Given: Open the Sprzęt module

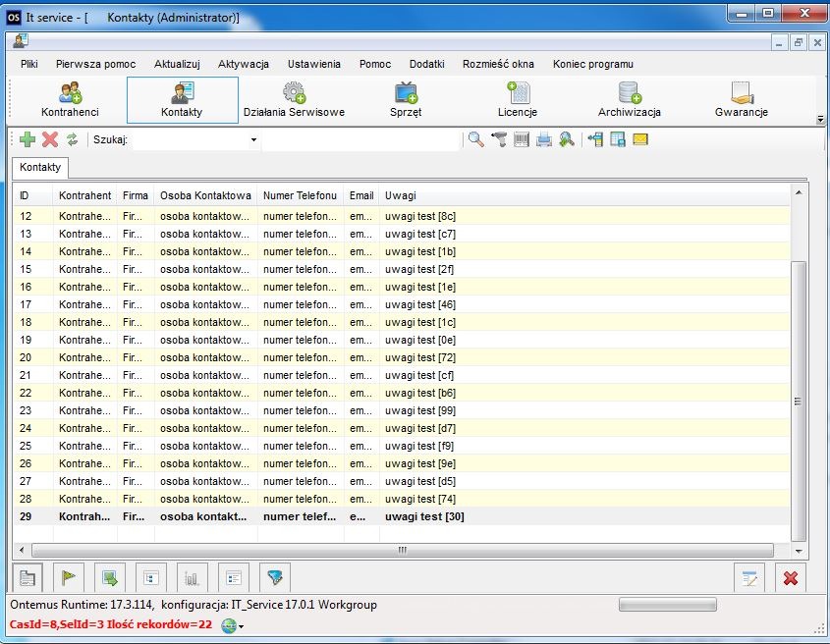Looking at the screenshot, I should 406,100.
